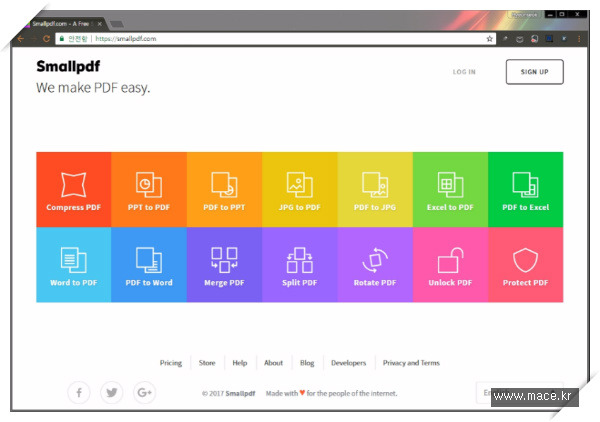Close the Smallpdf.com browser tab
This screenshot has height=422, width=600.
[x=99, y=24]
